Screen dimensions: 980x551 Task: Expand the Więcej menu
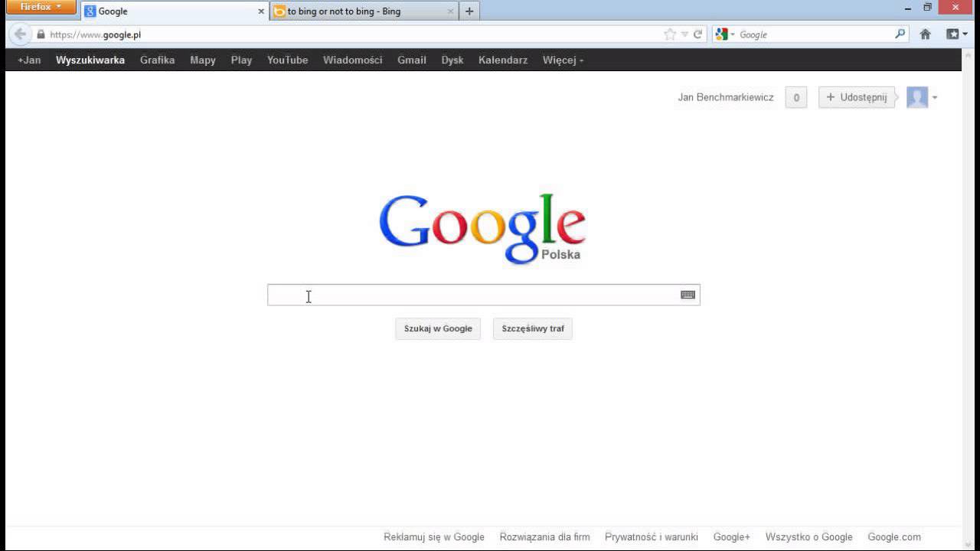point(563,60)
